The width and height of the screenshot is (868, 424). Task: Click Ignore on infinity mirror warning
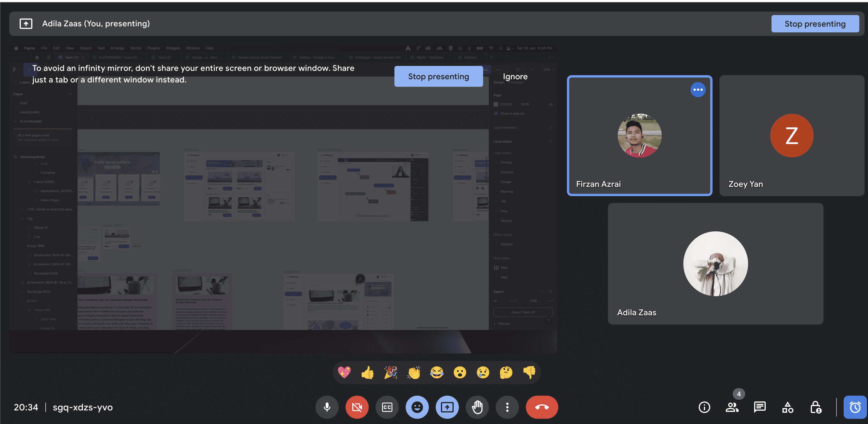click(515, 76)
